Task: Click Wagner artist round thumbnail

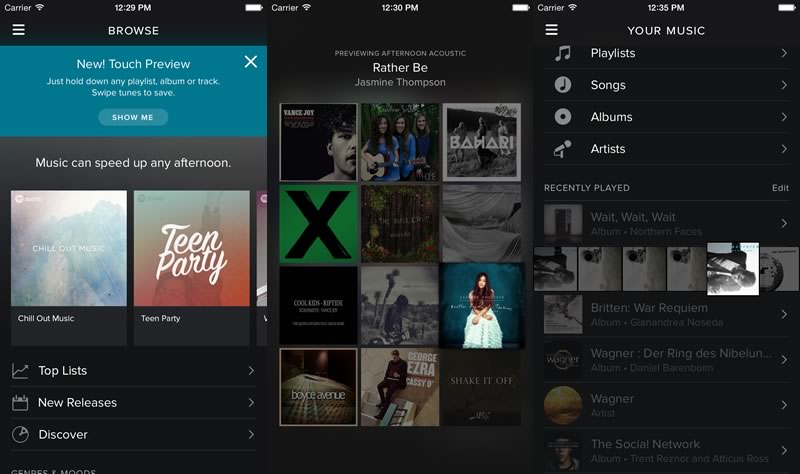Action: 563,405
